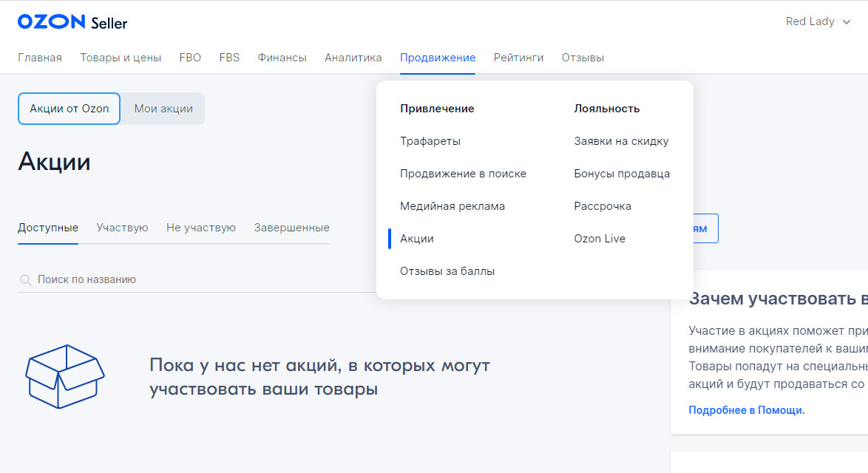Screen dimensions: 868x473
Task: Open the FBO section
Action: click(x=190, y=58)
